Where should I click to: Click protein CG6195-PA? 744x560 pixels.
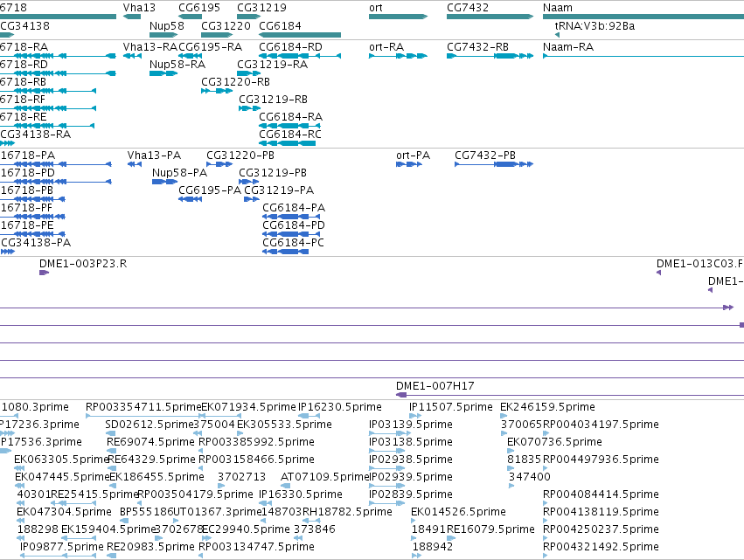pos(191,199)
